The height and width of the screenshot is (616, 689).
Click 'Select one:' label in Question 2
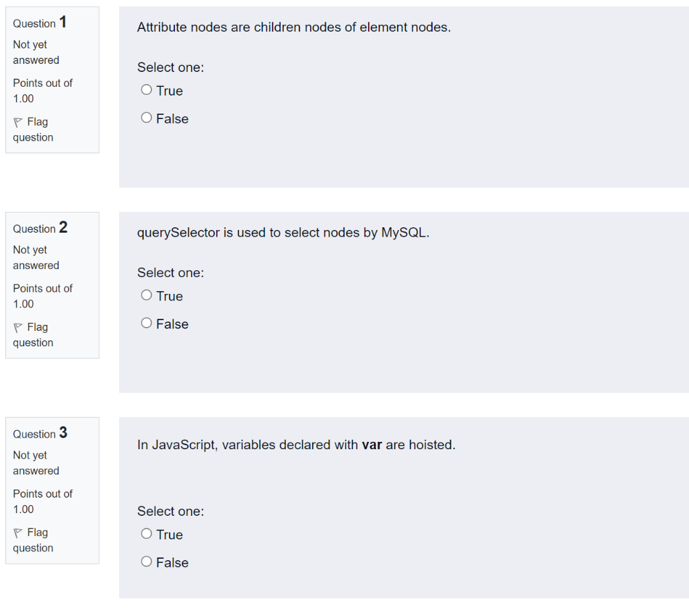(x=170, y=272)
